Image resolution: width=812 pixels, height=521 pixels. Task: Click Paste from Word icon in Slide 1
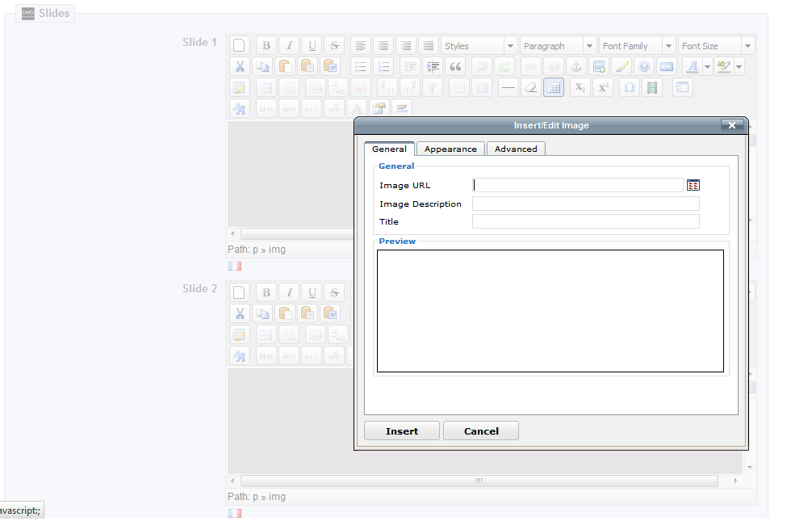coord(330,66)
